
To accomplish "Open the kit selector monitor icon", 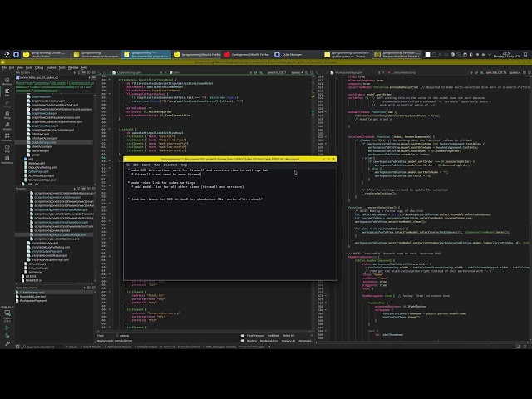I will [x=7, y=314].
